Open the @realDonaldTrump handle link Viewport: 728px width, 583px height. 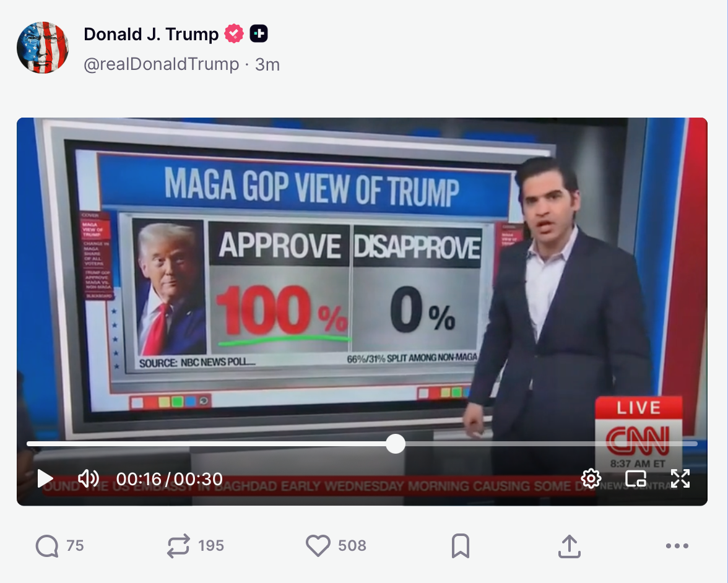click(161, 64)
